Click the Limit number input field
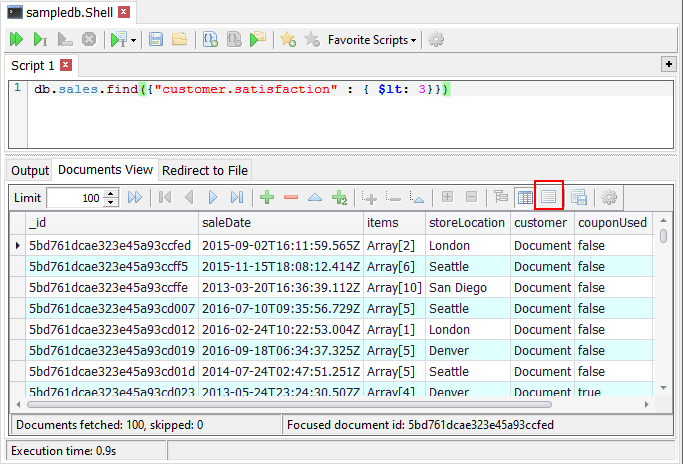The image size is (683, 464). tap(75, 198)
